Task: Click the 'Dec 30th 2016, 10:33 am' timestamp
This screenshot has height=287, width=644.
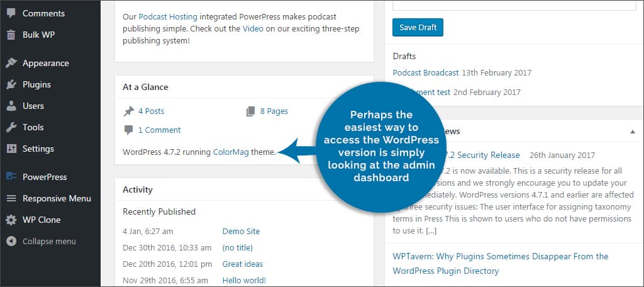Action: (167, 248)
